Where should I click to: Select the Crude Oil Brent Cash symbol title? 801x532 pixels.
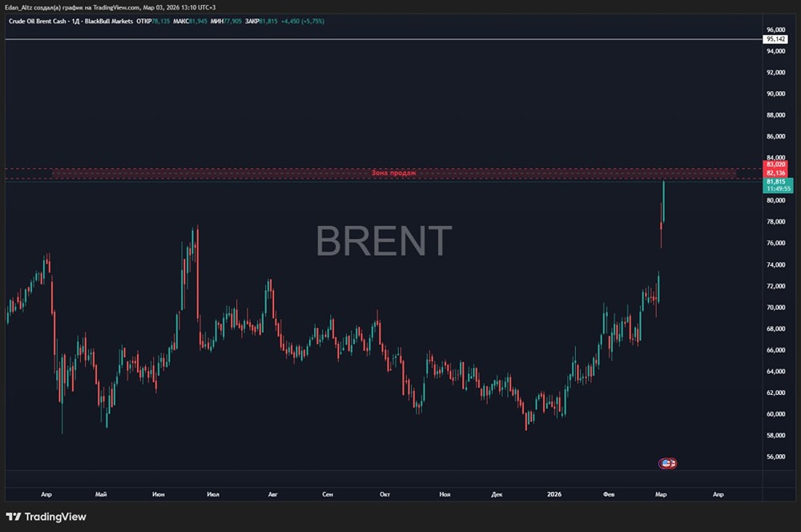click(38, 22)
